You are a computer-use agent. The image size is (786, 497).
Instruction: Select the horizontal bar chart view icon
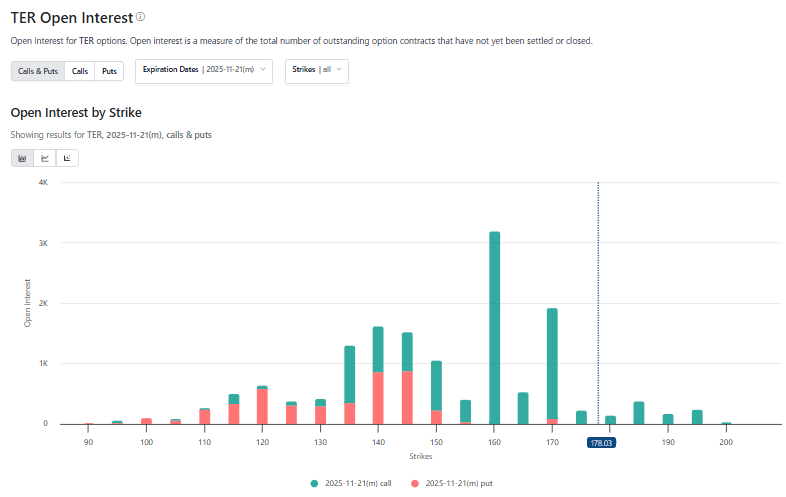pos(67,158)
